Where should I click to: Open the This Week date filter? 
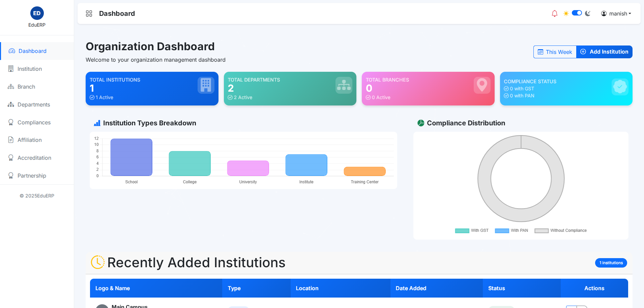[x=555, y=52]
